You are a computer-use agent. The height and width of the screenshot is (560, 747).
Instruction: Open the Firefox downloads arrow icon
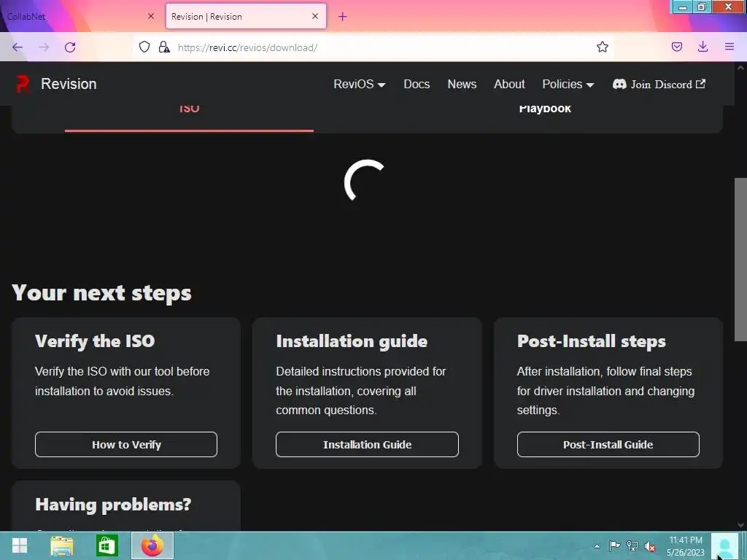pos(703,47)
